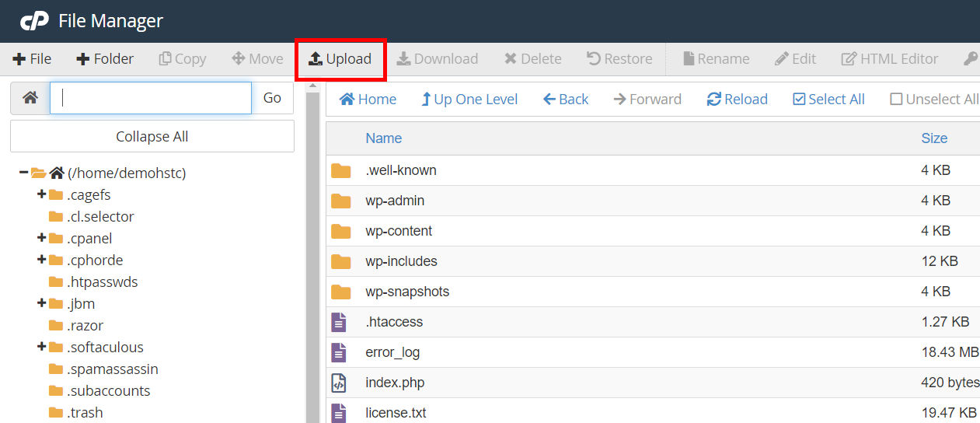
Task: Click Unselect All checkbox link
Action: (934, 100)
